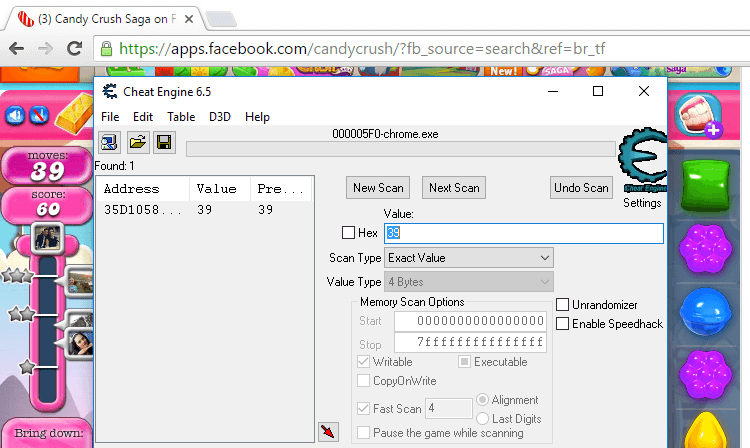This screenshot has height=448, width=750.
Task: Enable the CopyOnWrite checkbox
Action: coord(363,381)
